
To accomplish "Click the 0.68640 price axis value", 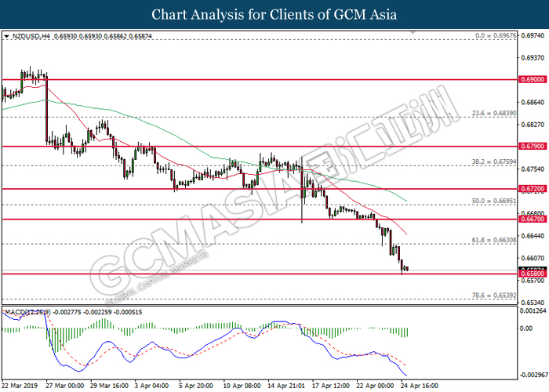I will pyautogui.click(x=533, y=103).
